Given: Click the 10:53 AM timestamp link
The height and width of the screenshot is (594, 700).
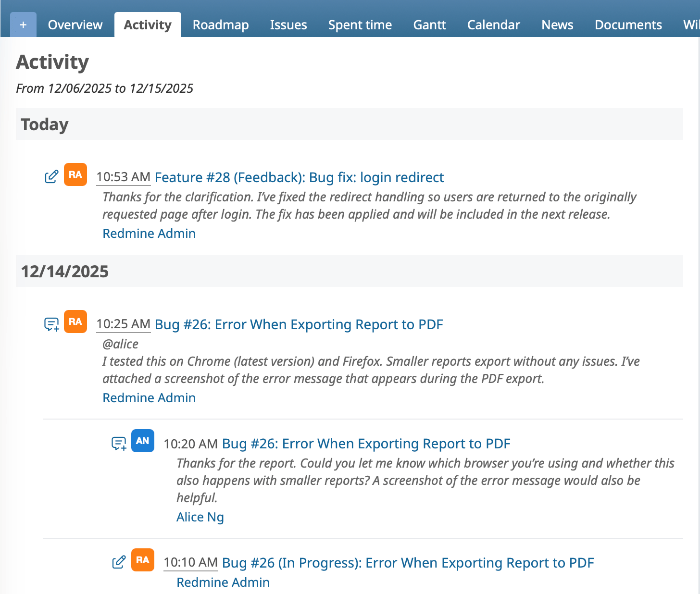Looking at the screenshot, I should (123, 176).
